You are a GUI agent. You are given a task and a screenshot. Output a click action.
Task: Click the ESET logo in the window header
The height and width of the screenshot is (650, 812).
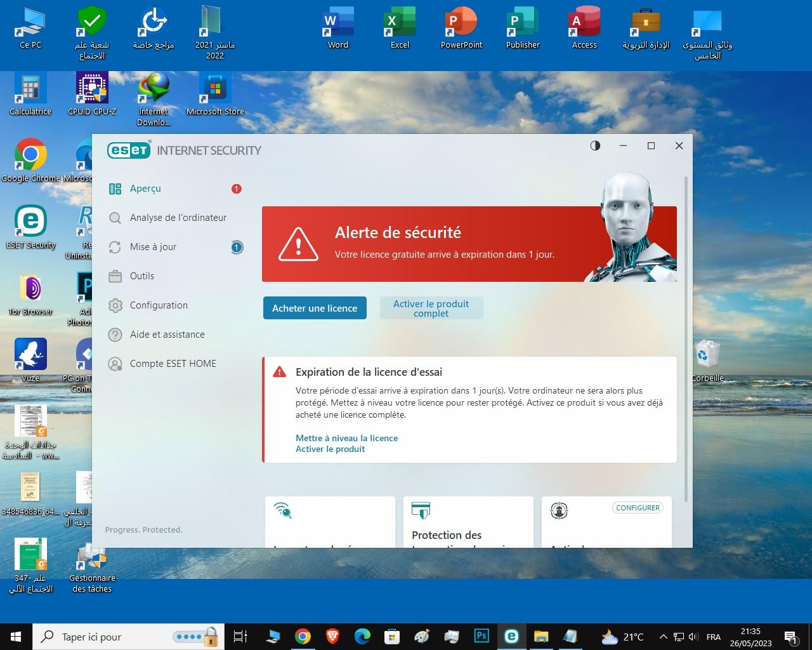point(129,150)
